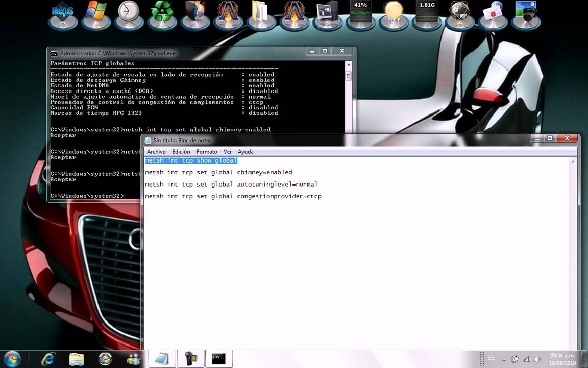This screenshot has width=588, height=368.
Task: Click 'Marcas de tiempo RFC 1323' row
Action: 164,113
